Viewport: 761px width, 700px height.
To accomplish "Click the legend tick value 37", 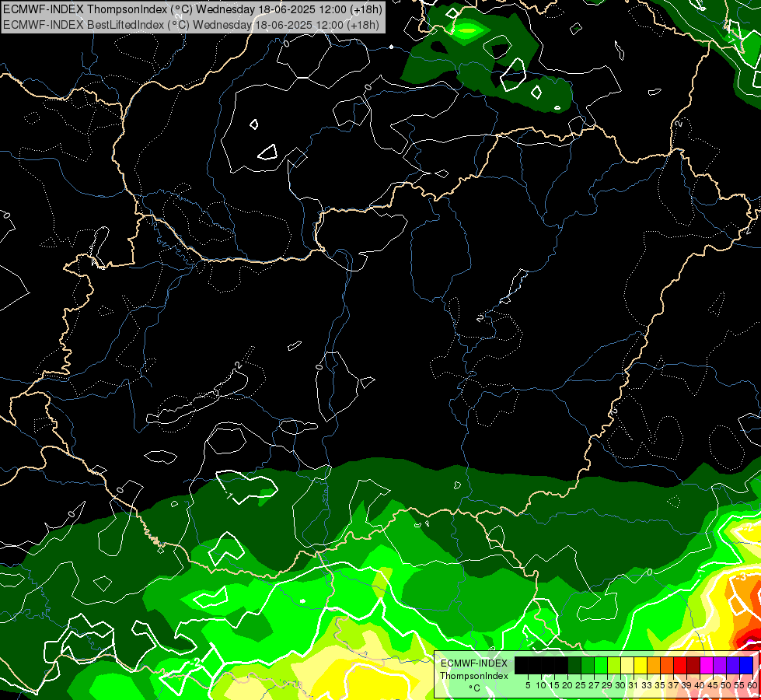I will click(673, 685).
